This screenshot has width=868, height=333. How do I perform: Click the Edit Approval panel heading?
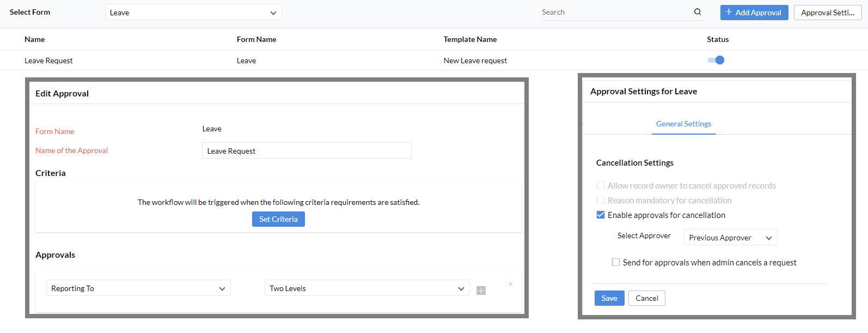pos(62,93)
